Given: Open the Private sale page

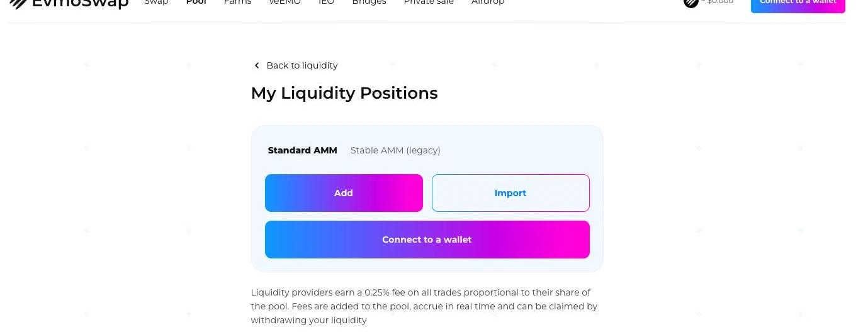Looking at the screenshot, I should pos(429,3).
